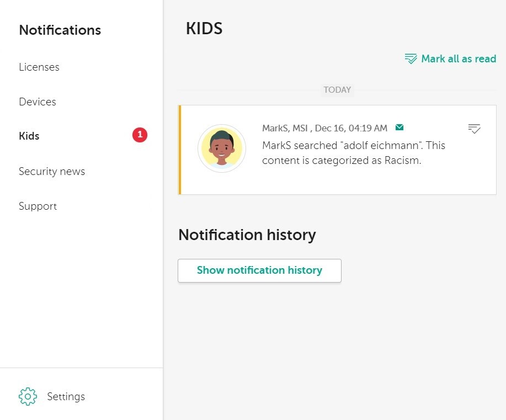
Task: Click the Notification history heading
Action: 247,235
